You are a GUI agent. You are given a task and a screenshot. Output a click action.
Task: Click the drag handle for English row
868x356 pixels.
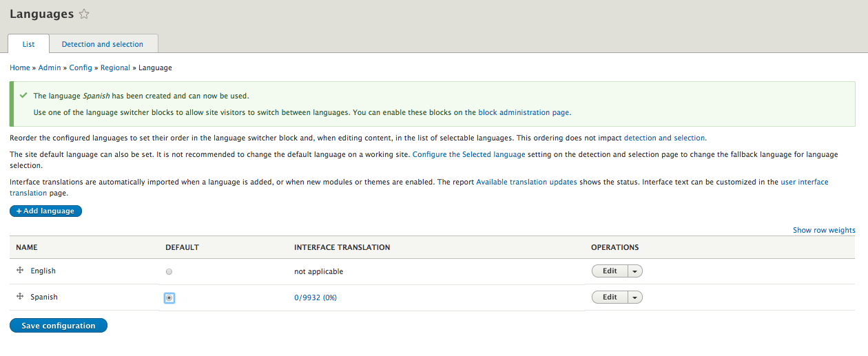tap(20, 271)
